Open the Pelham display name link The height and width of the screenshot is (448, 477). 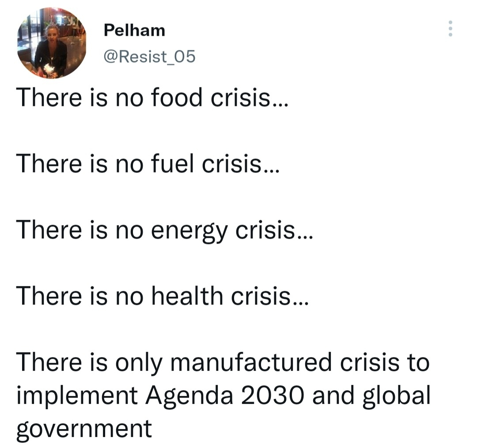pyautogui.click(x=134, y=30)
